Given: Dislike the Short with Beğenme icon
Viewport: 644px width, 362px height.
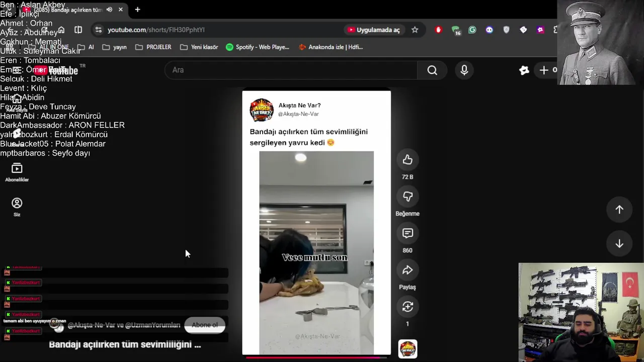Looking at the screenshot, I should tap(408, 197).
